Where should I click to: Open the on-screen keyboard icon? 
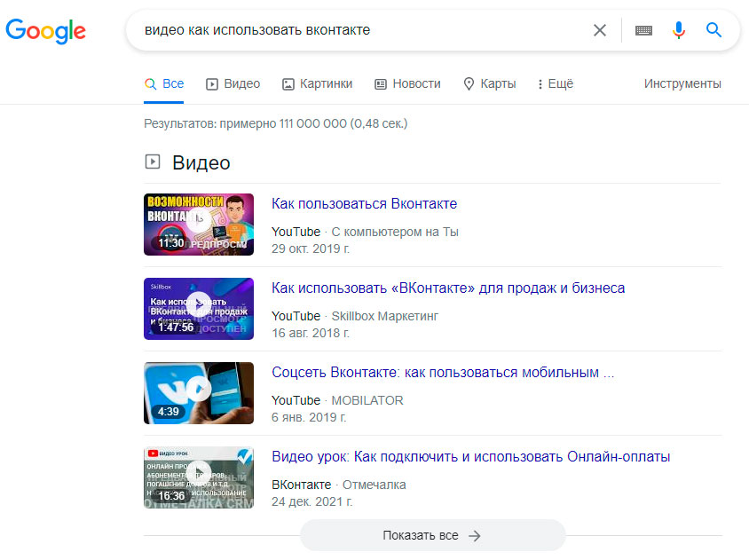643,30
